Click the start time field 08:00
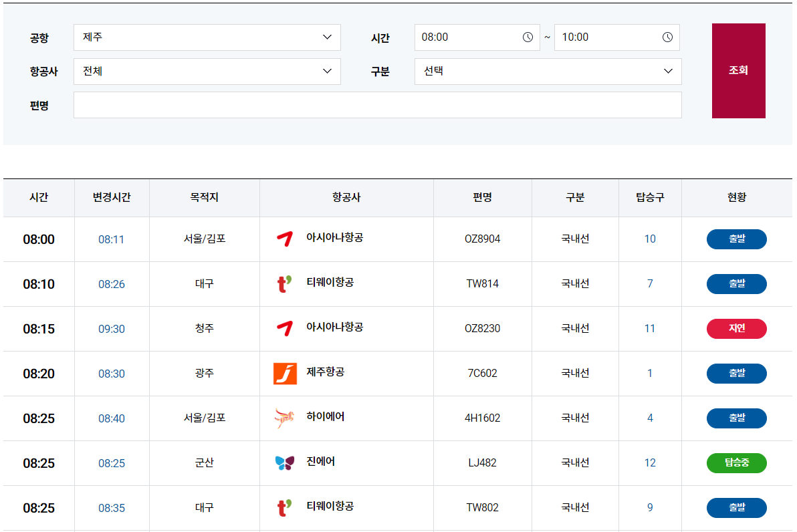797x532 pixels. (x=477, y=37)
